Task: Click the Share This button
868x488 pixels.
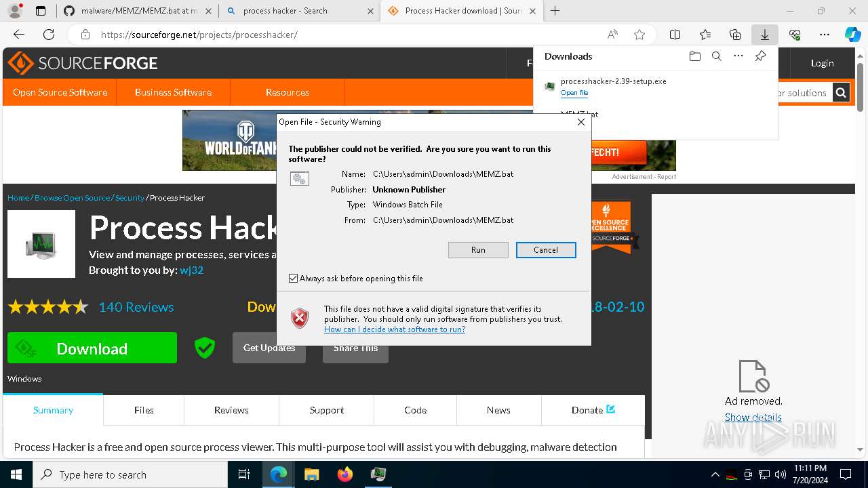Action: pos(355,348)
